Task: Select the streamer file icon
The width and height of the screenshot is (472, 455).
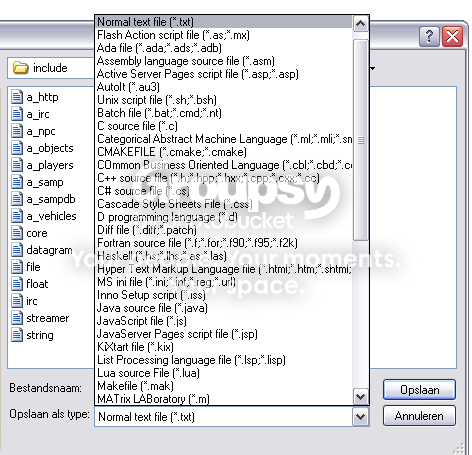Action: (x=17, y=318)
